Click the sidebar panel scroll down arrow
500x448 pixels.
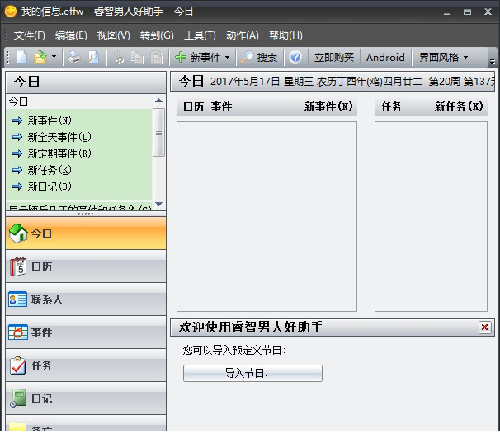click(158, 204)
